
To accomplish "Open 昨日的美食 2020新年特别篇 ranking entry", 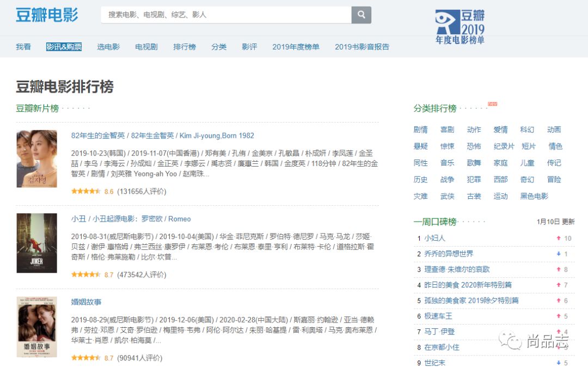I will (x=468, y=285).
